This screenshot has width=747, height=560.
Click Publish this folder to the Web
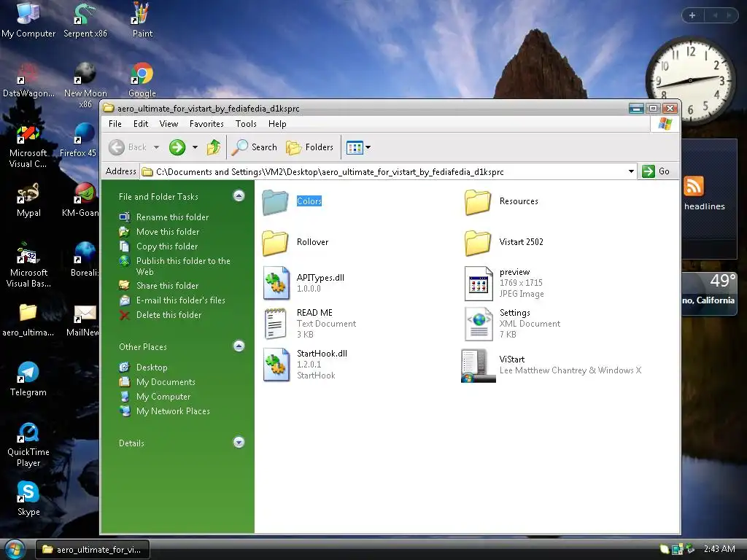pos(174,266)
